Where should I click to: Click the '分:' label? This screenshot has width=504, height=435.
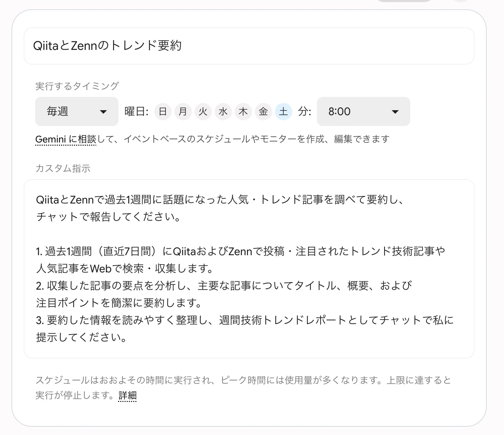[304, 112]
